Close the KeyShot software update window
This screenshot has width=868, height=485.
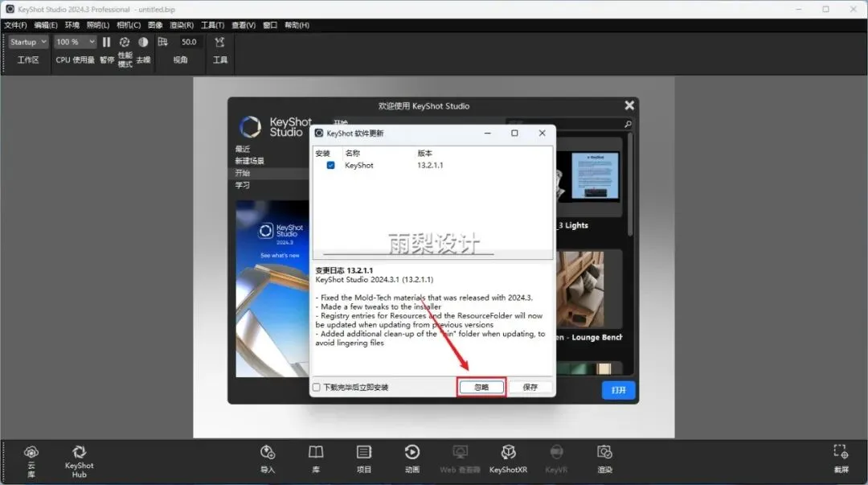542,133
